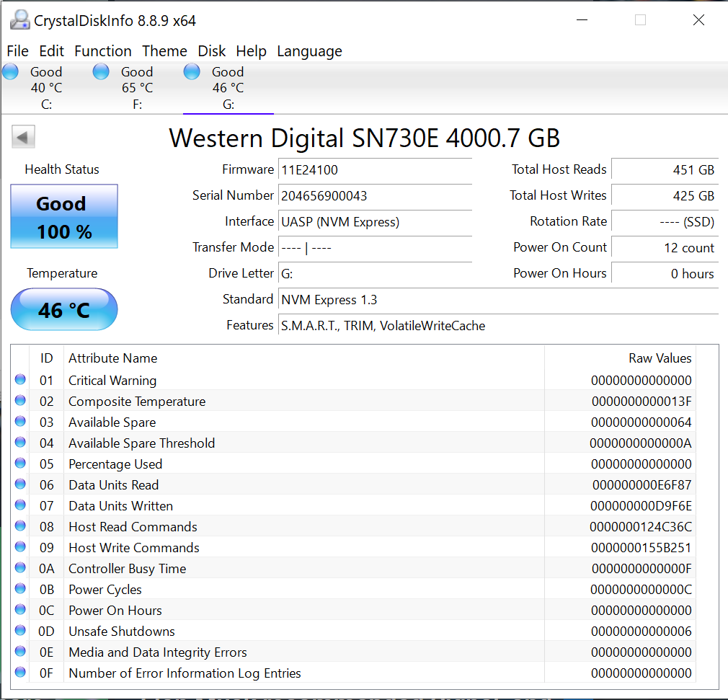Open the Disk menu

tap(212, 51)
